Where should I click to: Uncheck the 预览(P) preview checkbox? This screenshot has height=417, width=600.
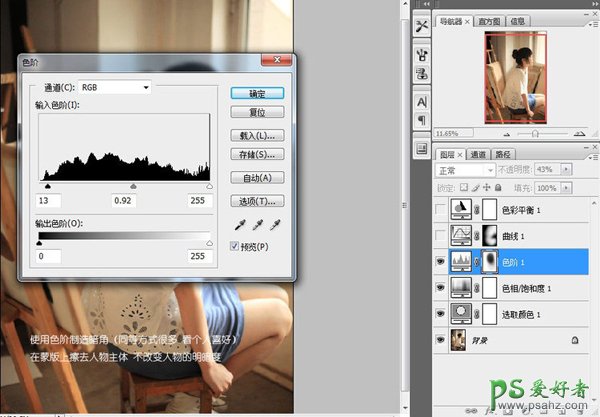pos(236,245)
